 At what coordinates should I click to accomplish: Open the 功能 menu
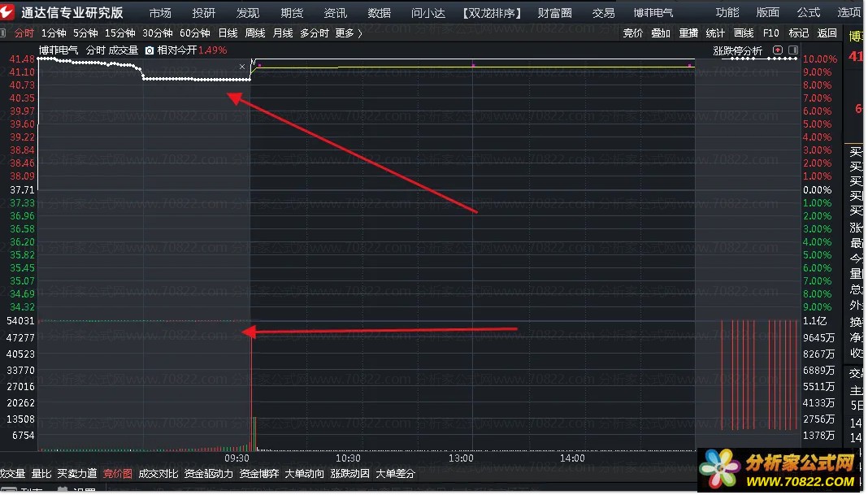[727, 12]
